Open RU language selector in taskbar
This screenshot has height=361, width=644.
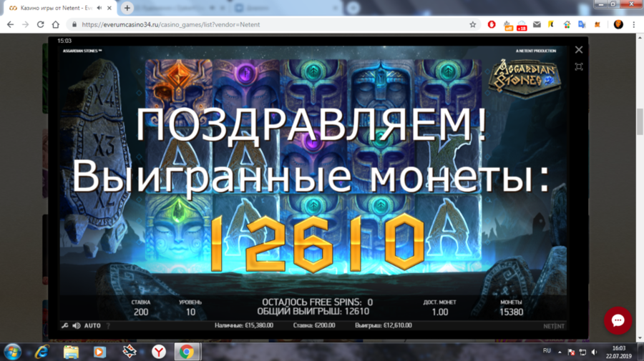547,352
